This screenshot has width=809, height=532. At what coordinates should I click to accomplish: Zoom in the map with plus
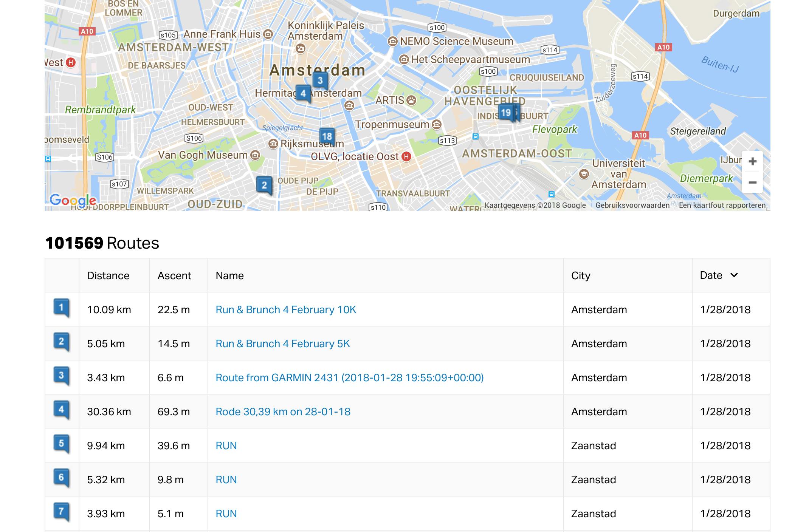click(752, 162)
